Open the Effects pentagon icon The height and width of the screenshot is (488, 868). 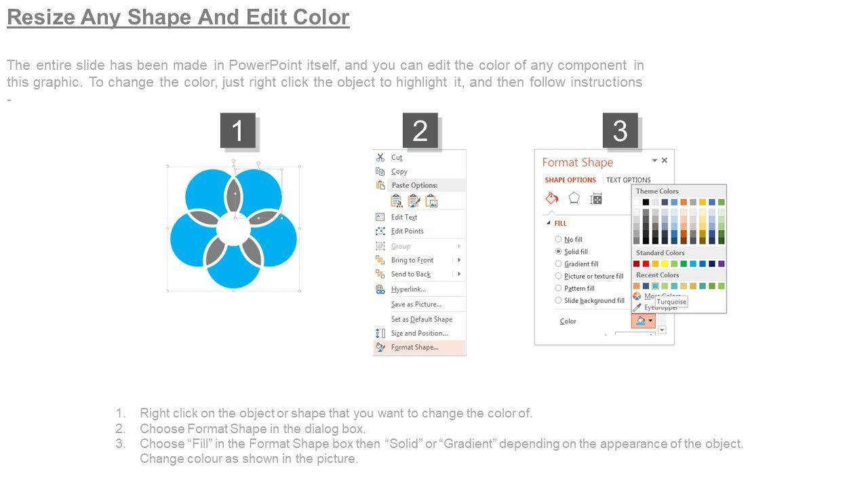point(574,199)
